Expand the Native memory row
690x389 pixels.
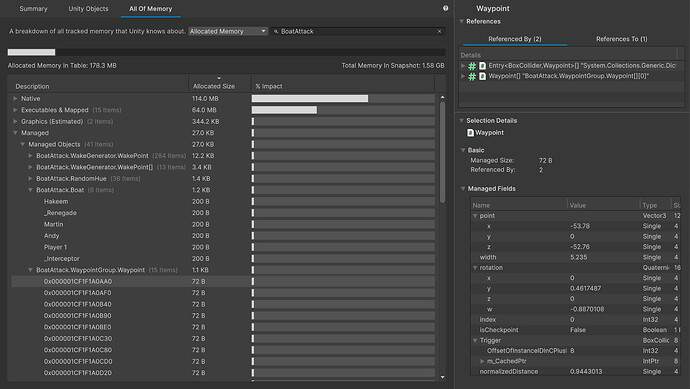[x=15, y=99]
